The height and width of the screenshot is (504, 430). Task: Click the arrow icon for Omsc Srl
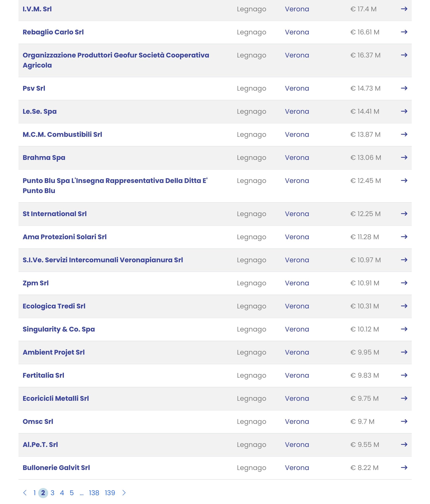point(404,422)
